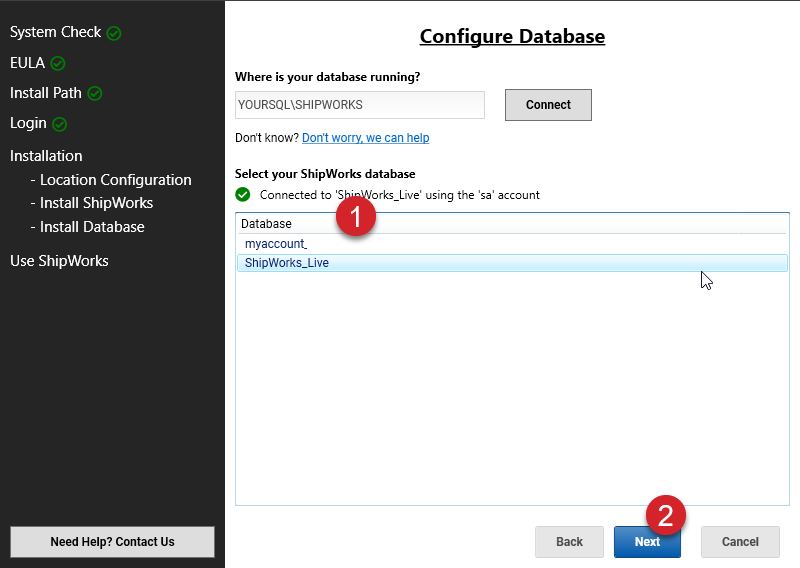Screen dimensions: 800x568
Task: Click the "Connected to 'ShipWorks_Live'" status text
Action: tap(399, 195)
